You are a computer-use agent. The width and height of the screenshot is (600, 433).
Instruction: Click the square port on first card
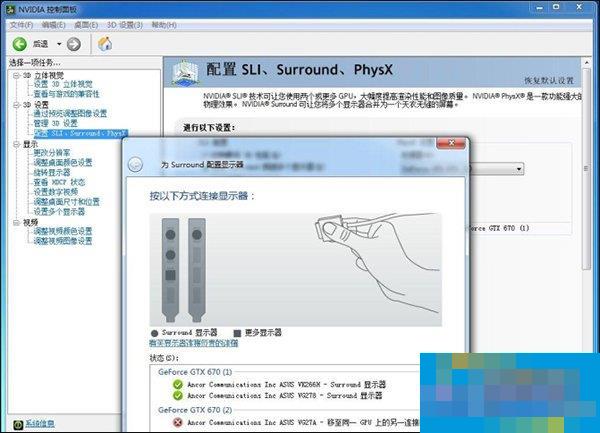click(x=171, y=275)
